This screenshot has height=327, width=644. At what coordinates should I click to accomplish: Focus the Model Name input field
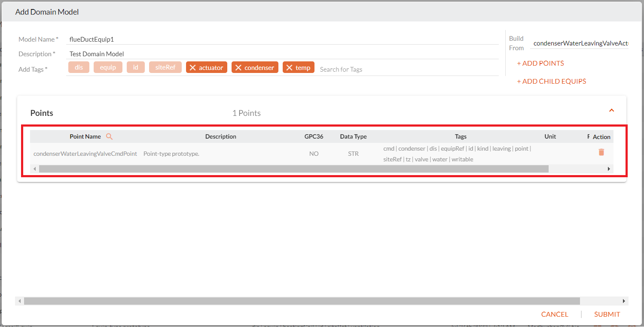(x=282, y=39)
